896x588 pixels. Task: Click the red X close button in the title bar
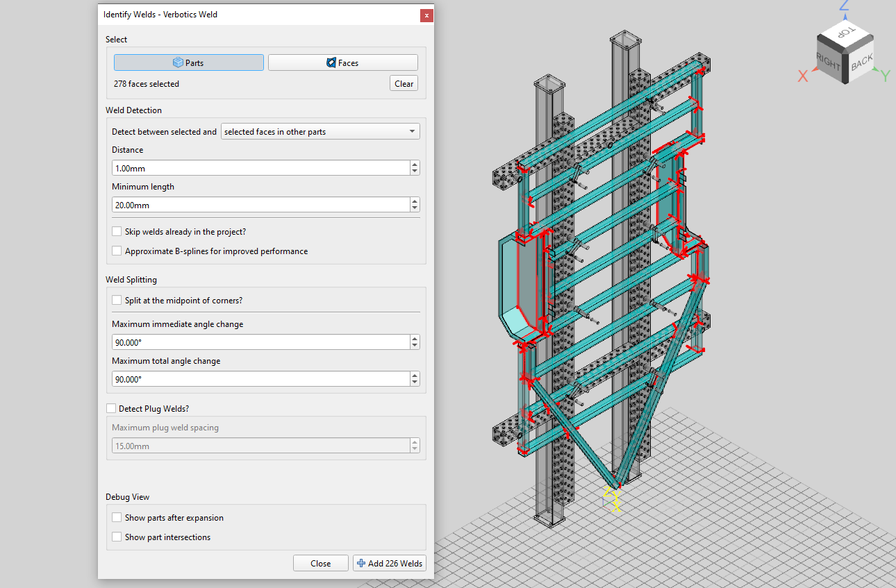coord(426,15)
